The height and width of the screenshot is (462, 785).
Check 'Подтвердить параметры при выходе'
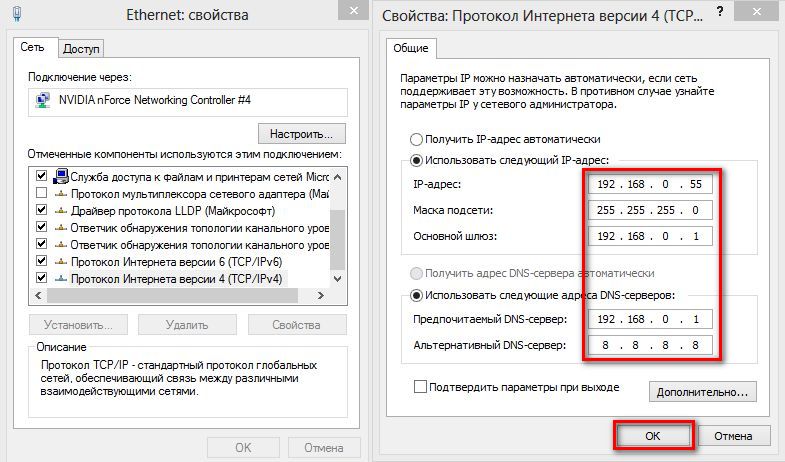click(x=420, y=387)
